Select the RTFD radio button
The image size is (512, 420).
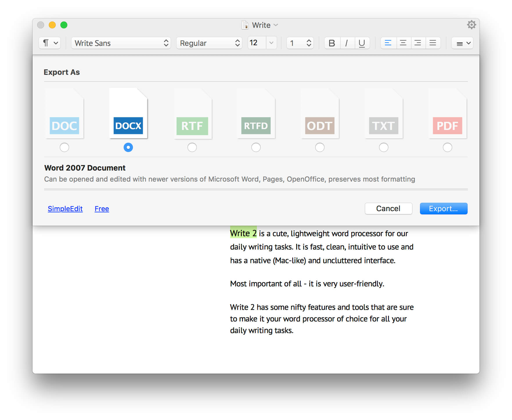256,147
